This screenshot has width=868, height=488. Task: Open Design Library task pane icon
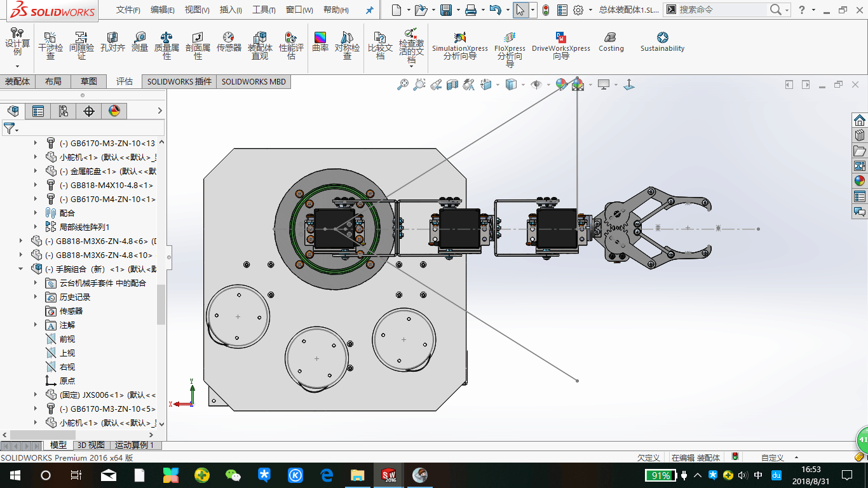click(860, 135)
